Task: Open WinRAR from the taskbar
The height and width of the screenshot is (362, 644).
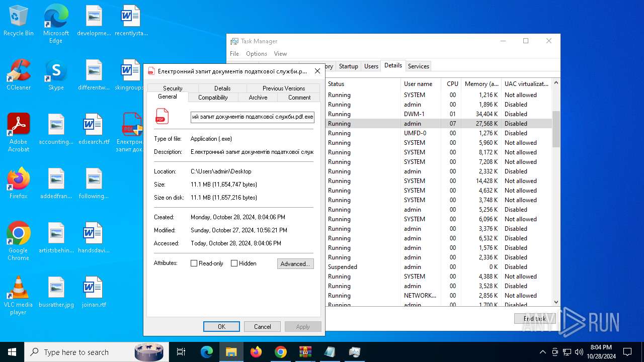Action: tap(305, 352)
